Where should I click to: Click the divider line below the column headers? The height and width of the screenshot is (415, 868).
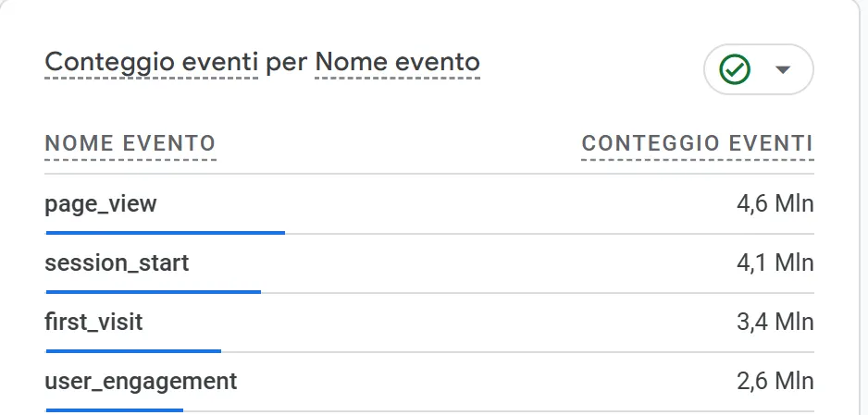pos(429,174)
